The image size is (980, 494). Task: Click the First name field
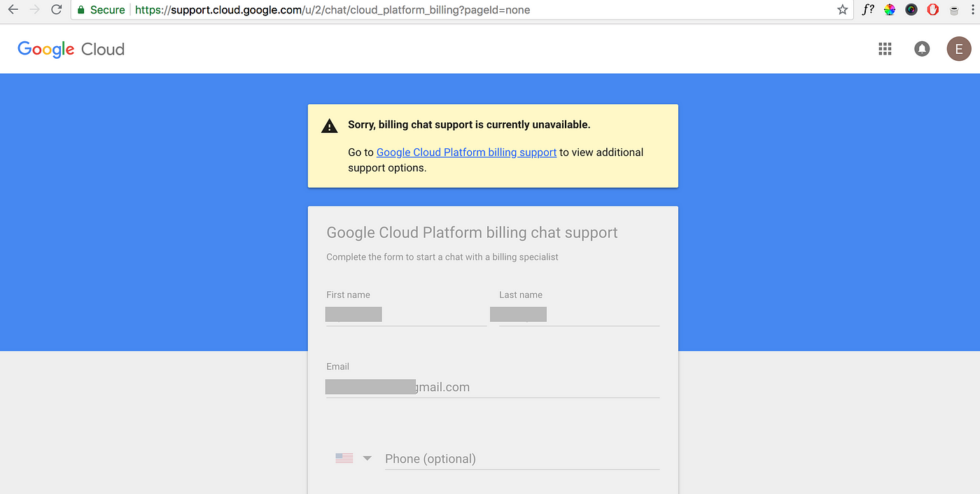(406, 315)
